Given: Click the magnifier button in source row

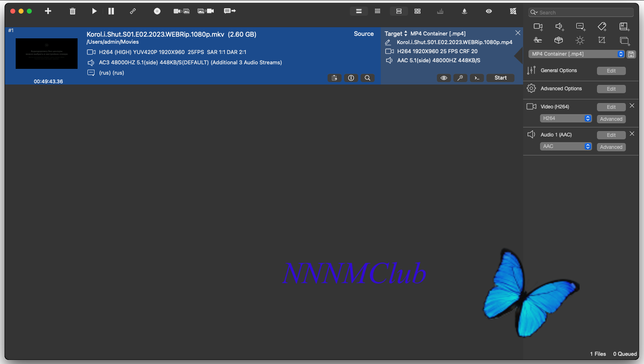Looking at the screenshot, I should click(x=368, y=78).
